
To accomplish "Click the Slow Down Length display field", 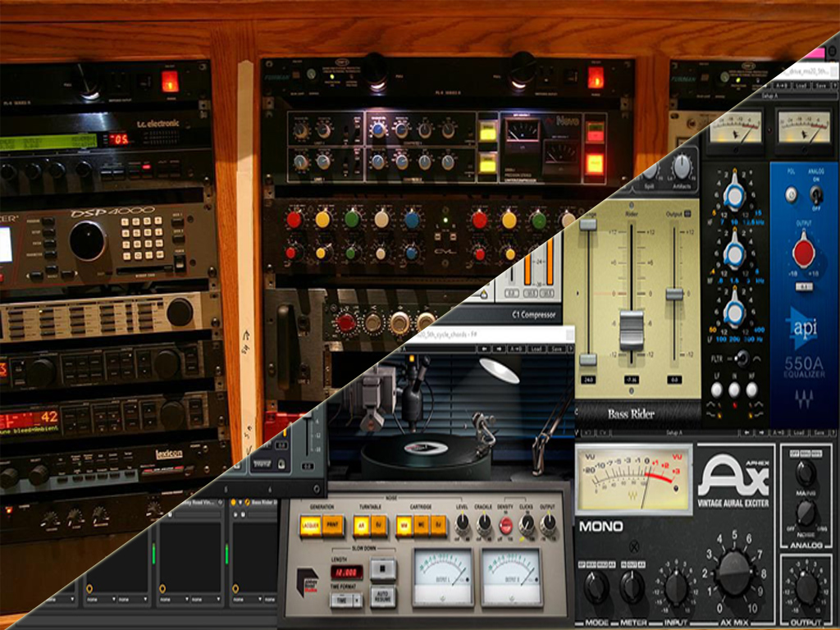I will 345,572.
